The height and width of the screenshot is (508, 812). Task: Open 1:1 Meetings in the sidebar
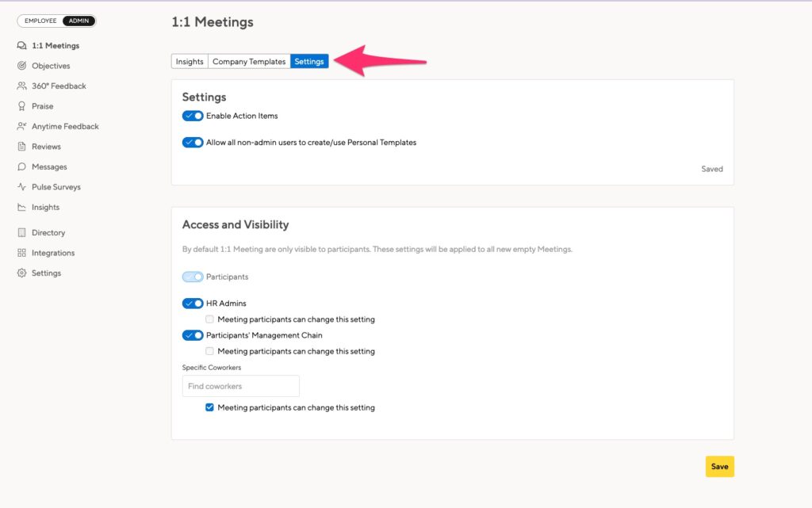pyautogui.click(x=56, y=45)
